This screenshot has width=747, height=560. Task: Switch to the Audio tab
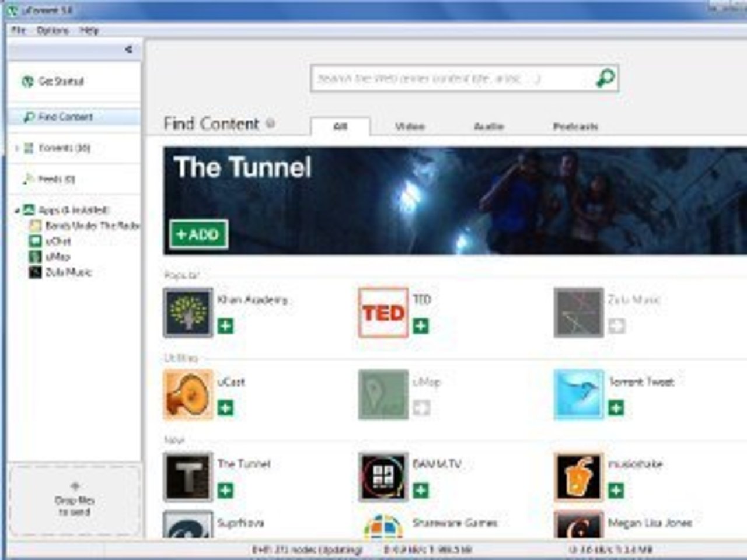(x=489, y=127)
